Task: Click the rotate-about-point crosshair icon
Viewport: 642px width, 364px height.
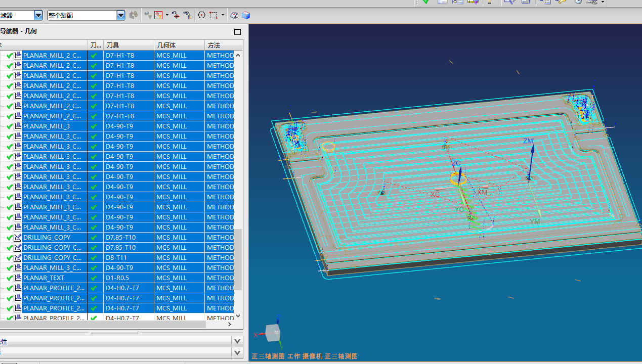Action: click(x=176, y=16)
